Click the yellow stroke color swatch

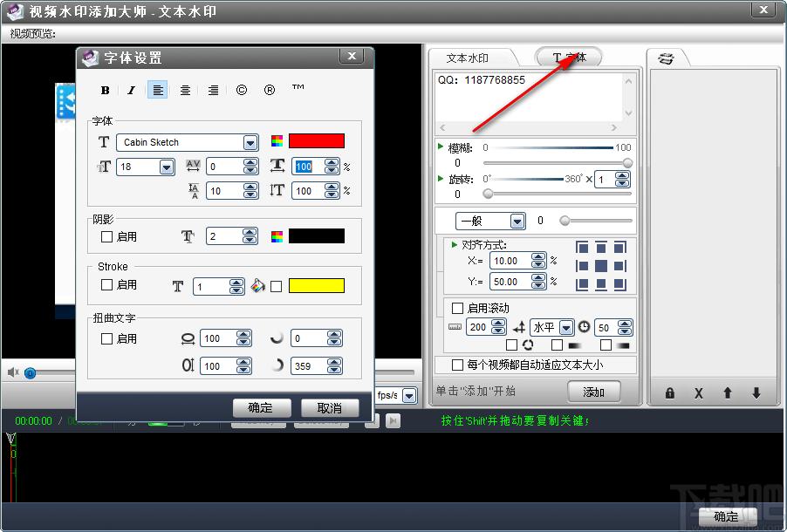tap(317, 285)
